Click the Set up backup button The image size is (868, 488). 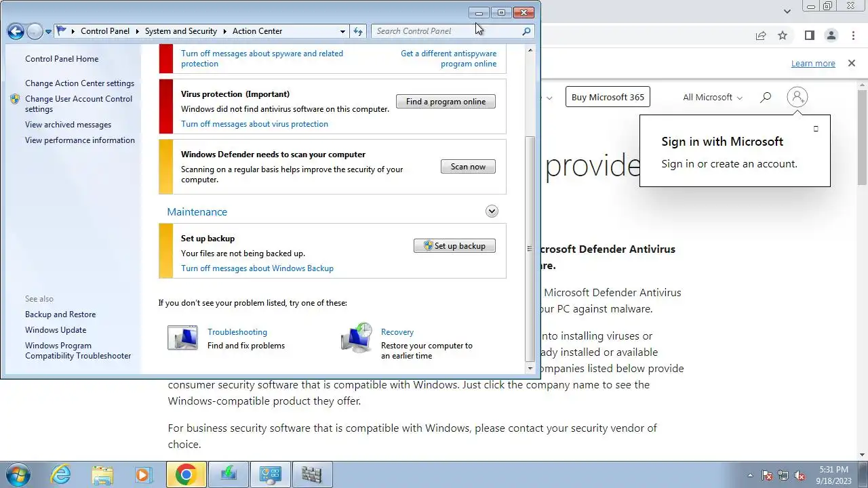[x=454, y=246]
